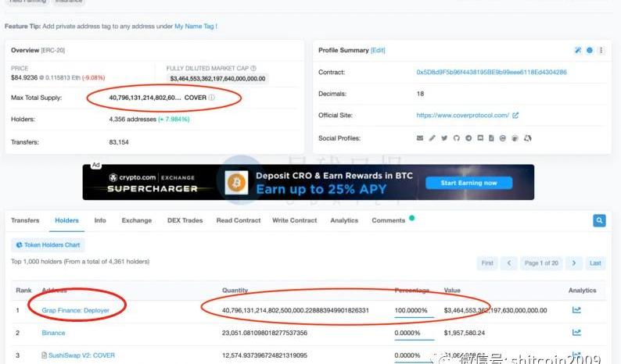Open the Read Contract tab
This screenshot has width=621, height=364.
click(x=239, y=221)
